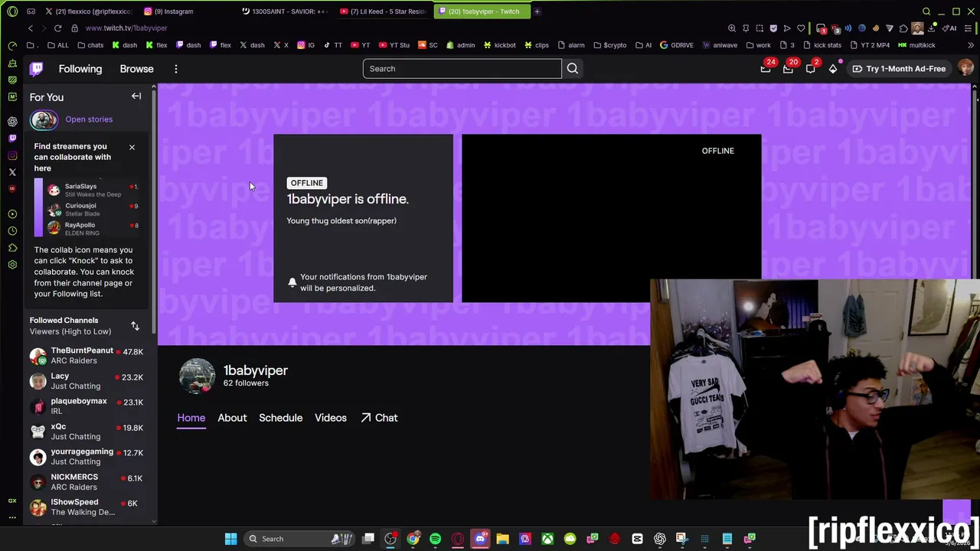
Task: Click Try 1-Month Ad-Free button
Action: point(900,69)
